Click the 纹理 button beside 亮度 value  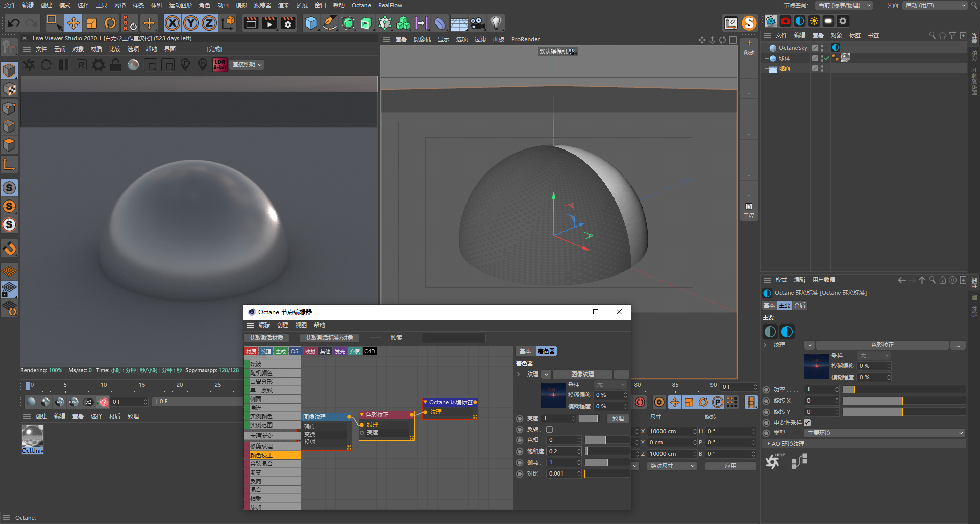pos(618,418)
